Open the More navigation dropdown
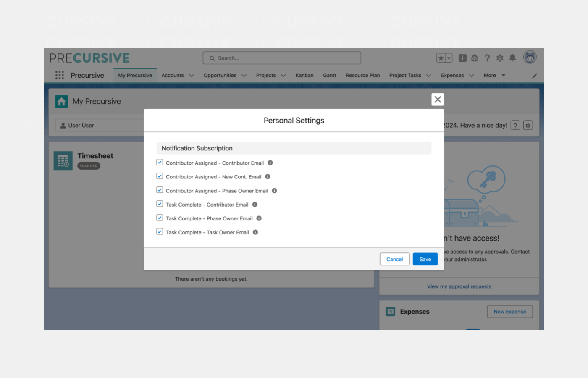Viewport: 588px width, 378px height. 494,76
